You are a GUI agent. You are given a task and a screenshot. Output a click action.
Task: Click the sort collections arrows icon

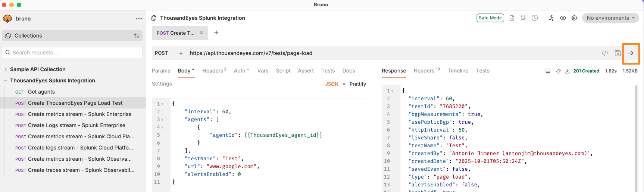[137, 36]
